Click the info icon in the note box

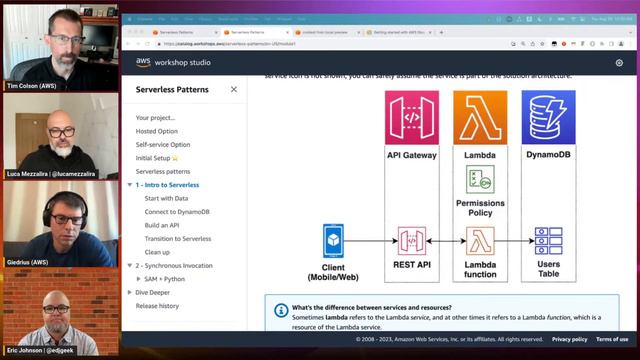coord(281,310)
